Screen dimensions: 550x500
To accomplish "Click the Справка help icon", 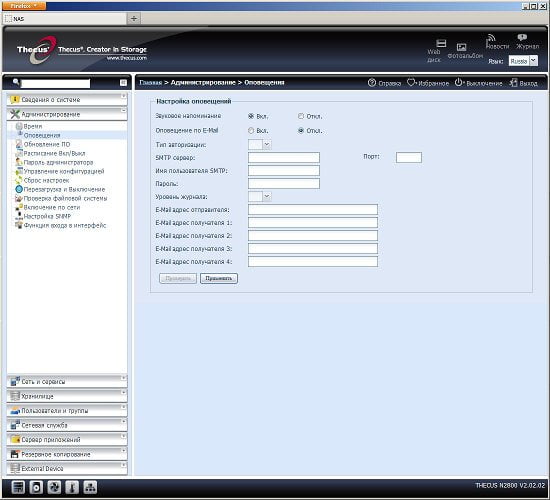I will tap(372, 83).
